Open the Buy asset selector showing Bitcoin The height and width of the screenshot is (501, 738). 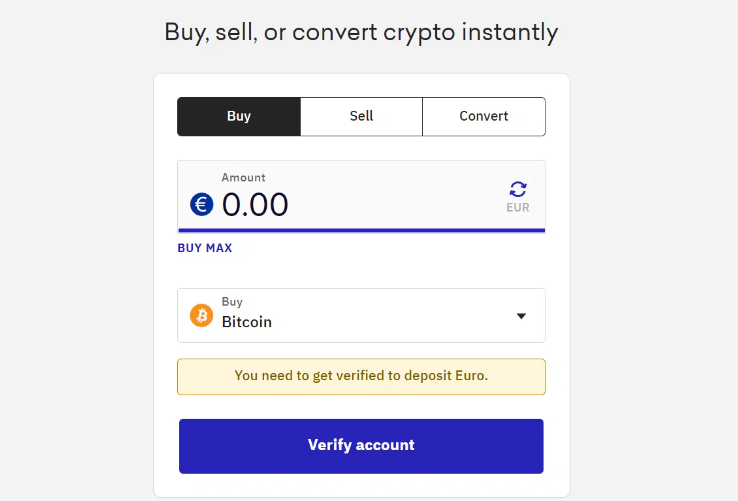click(361, 316)
